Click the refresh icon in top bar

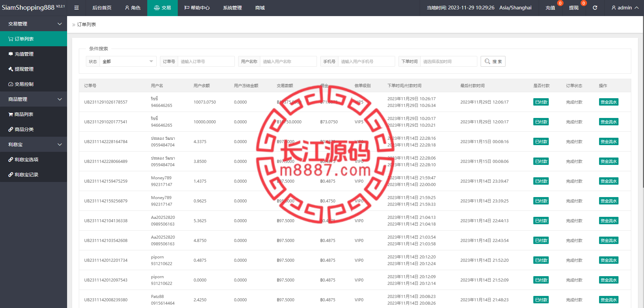pos(595,8)
